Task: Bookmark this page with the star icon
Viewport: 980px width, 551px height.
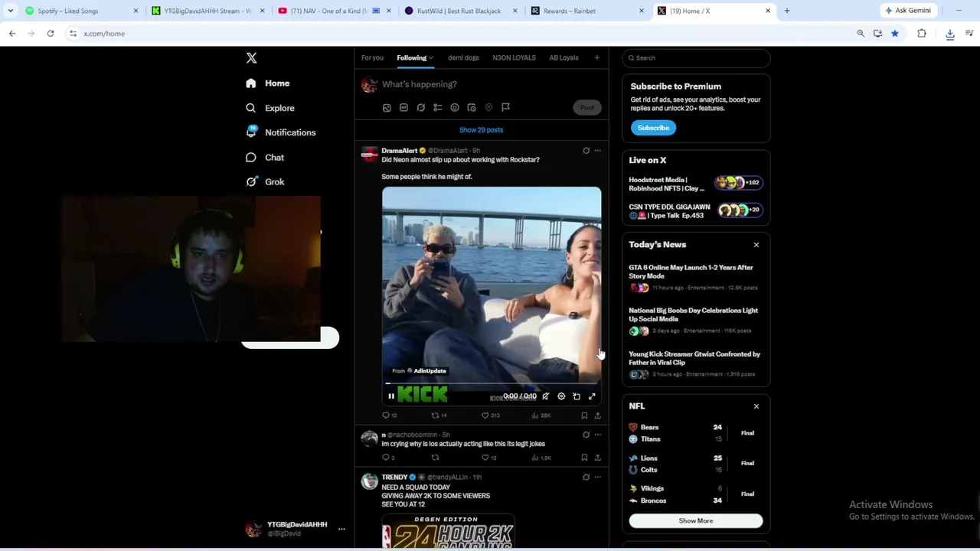Action: pyautogui.click(x=894, y=34)
